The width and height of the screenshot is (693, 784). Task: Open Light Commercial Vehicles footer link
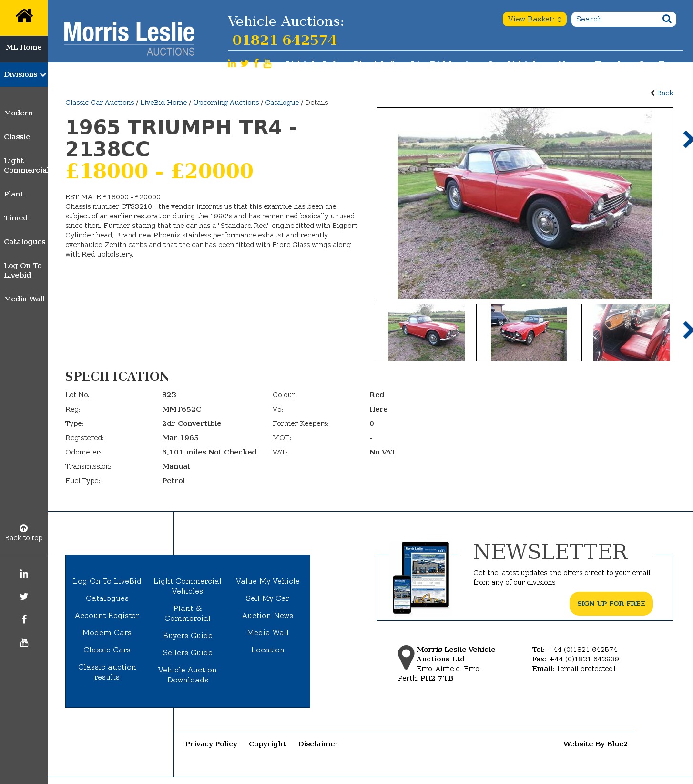[188, 586]
